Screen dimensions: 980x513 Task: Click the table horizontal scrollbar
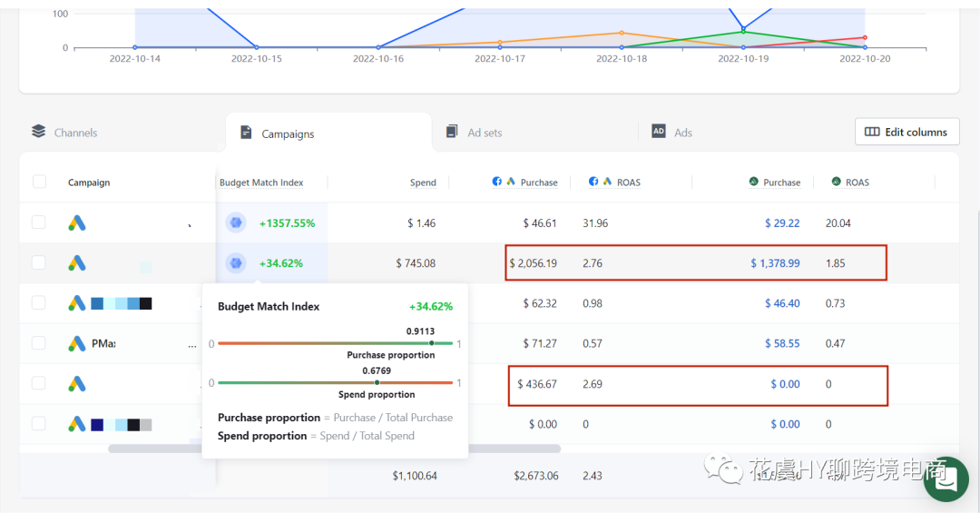tap(334, 449)
